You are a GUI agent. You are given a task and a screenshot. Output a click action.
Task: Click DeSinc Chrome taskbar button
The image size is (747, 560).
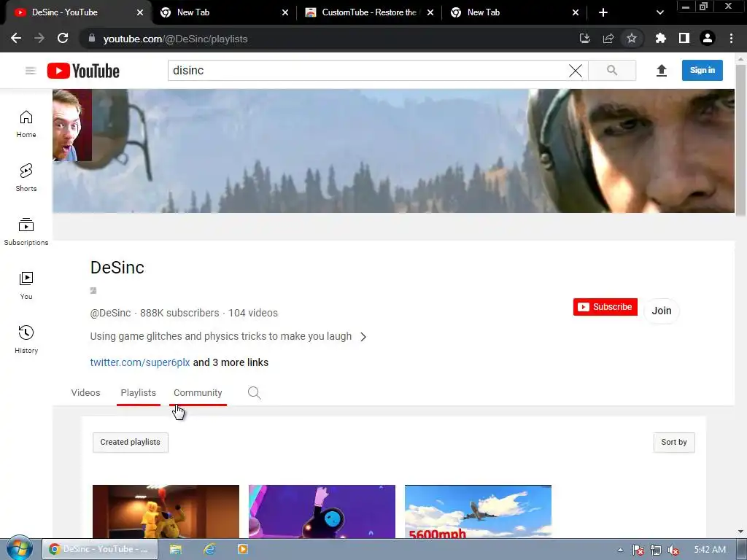point(99,550)
